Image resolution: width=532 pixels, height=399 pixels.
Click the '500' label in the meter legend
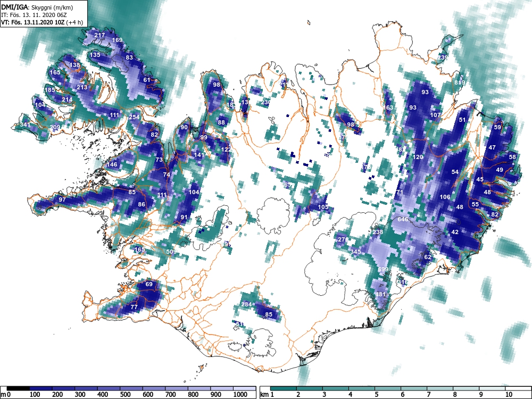[x=125, y=395]
